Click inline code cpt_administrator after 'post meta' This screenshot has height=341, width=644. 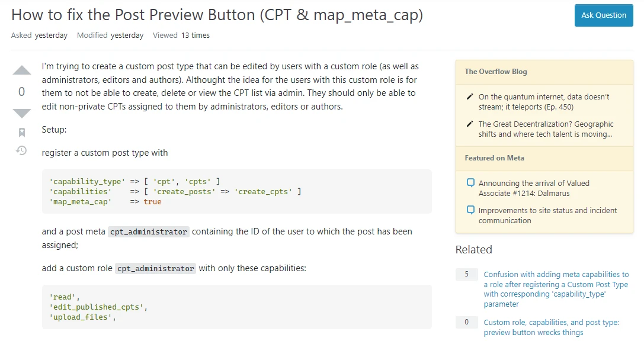(148, 232)
